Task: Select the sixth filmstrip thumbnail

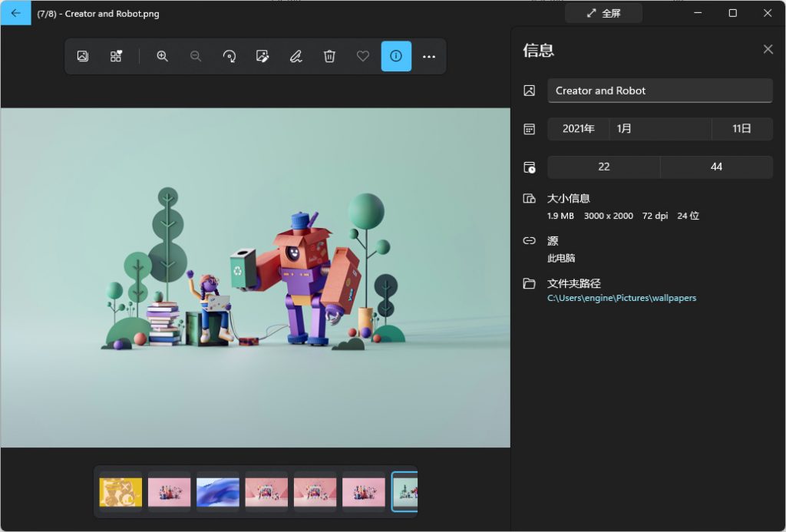Action: point(363,492)
